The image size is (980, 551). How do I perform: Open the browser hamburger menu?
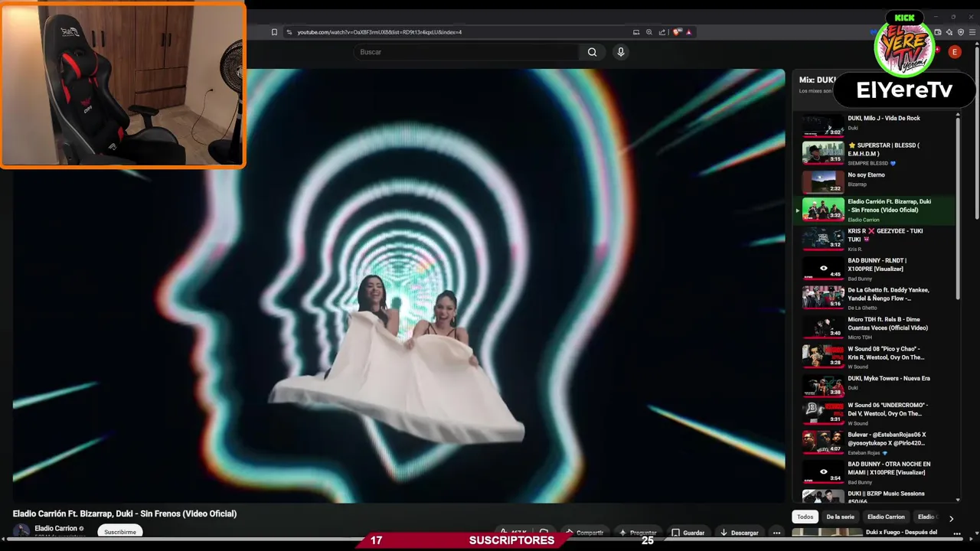pyautogui.click(x=973, y=32)
